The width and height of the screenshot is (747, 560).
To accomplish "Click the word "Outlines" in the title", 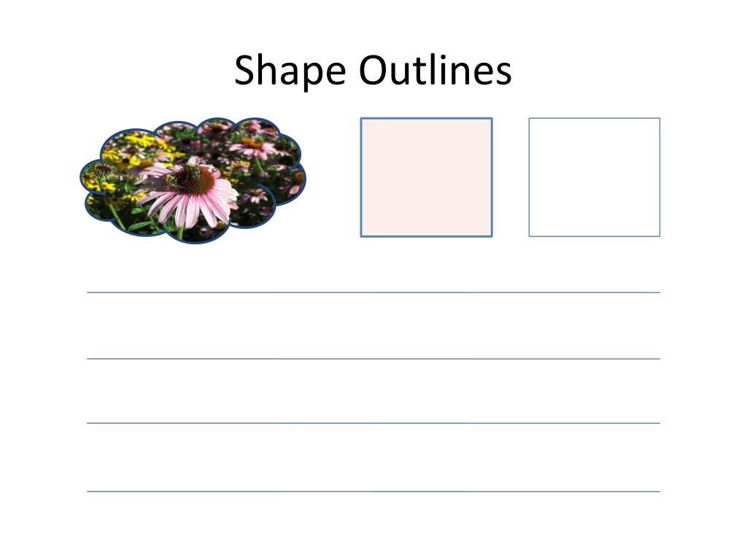I will point(436,69).
